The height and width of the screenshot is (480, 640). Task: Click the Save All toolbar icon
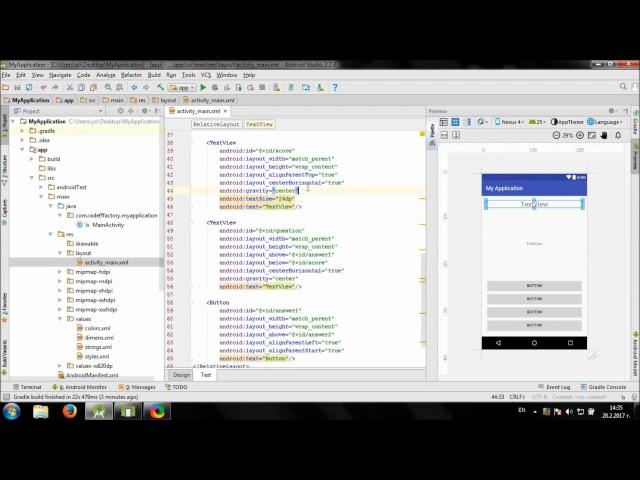click(x=17, y=87)
